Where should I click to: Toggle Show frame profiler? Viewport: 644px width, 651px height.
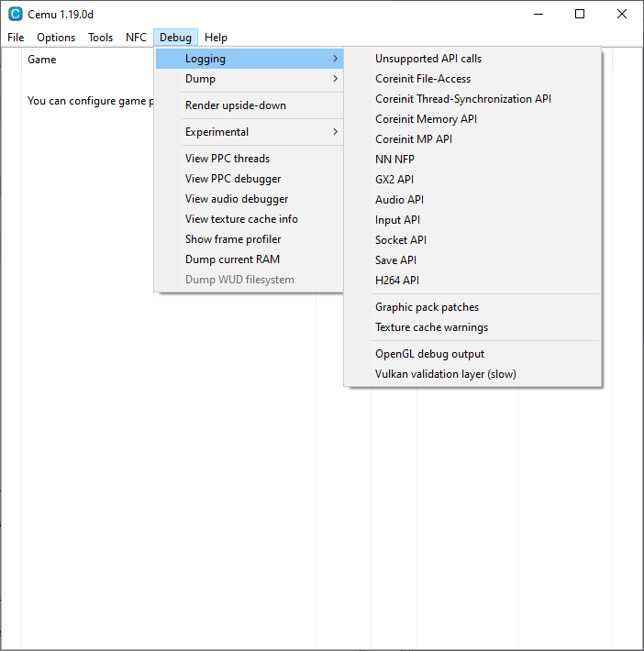[250, 239]
